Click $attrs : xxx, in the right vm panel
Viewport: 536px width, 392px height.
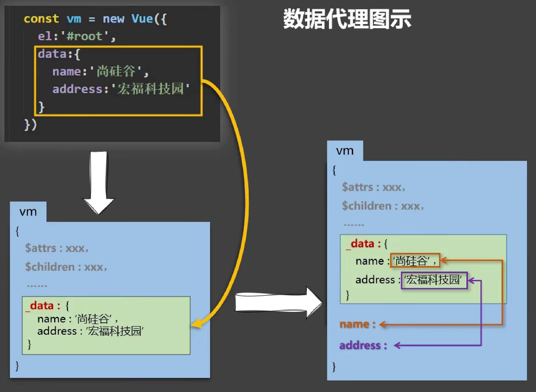[374, 187]
